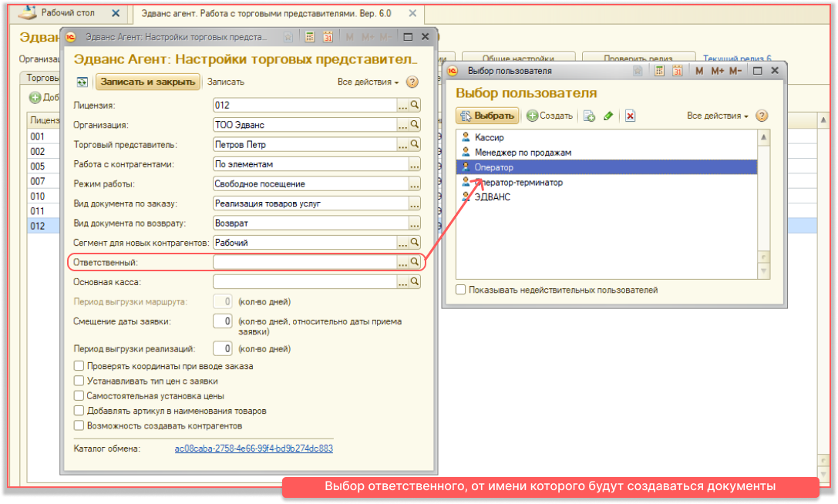Switch to the Рабочий стол tab
The image size is (838, 504).
point(68,13)
